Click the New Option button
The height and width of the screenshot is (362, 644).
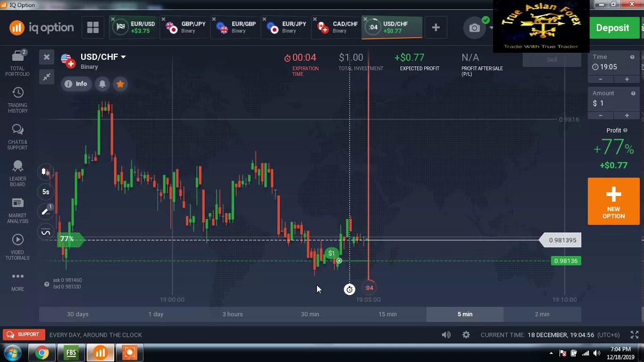point(614,201)
